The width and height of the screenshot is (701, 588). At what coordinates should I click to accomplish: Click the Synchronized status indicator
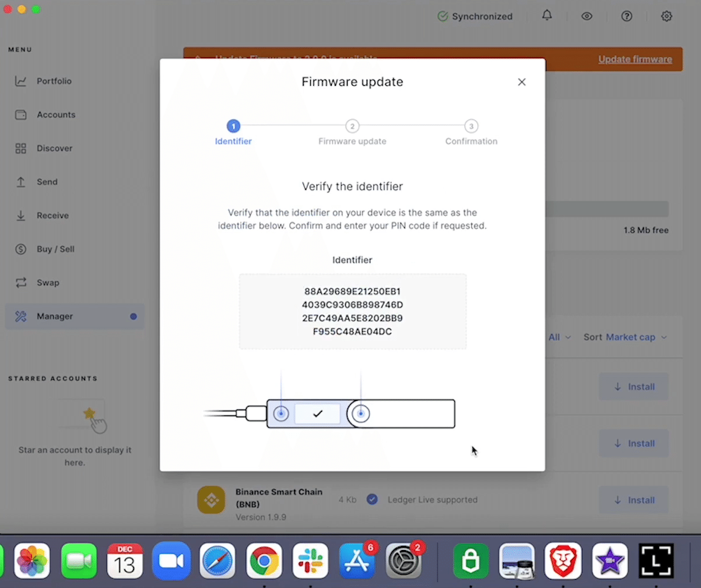(x=475, y=16)
